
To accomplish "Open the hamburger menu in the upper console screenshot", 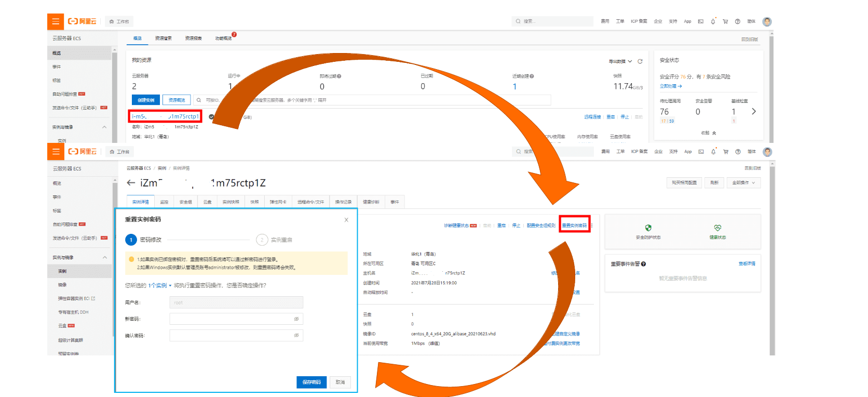I will point(56,21).
